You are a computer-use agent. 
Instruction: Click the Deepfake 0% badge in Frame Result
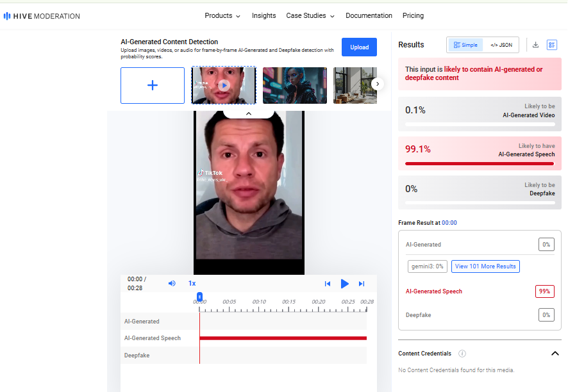tap(546, 315)
